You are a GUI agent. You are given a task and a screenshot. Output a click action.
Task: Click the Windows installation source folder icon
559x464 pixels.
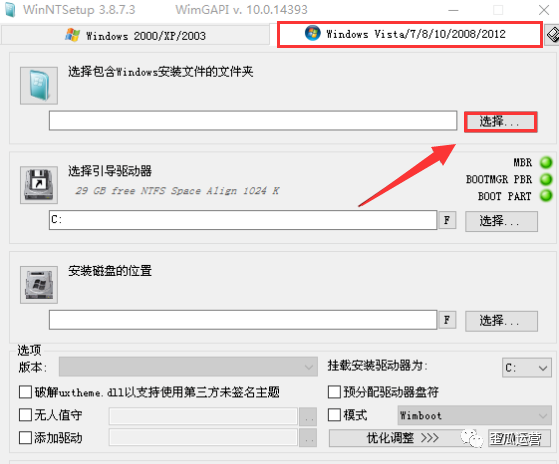[39, 86]
